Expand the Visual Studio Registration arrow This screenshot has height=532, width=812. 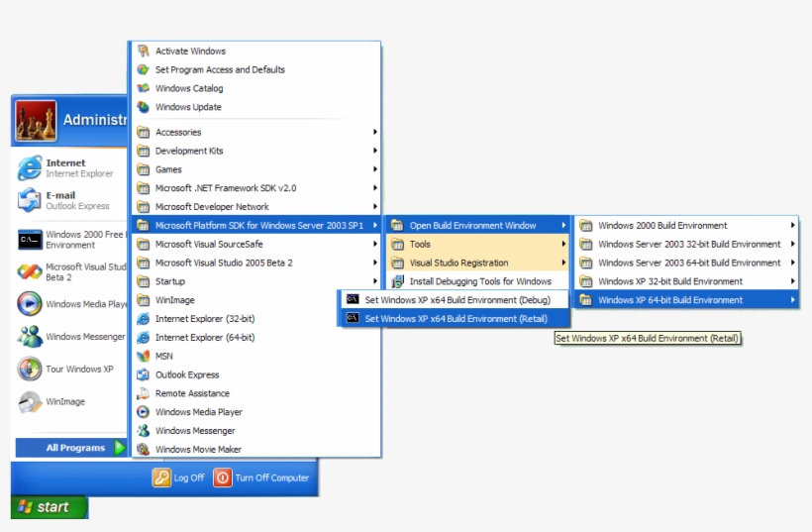[x=563, y=263]
